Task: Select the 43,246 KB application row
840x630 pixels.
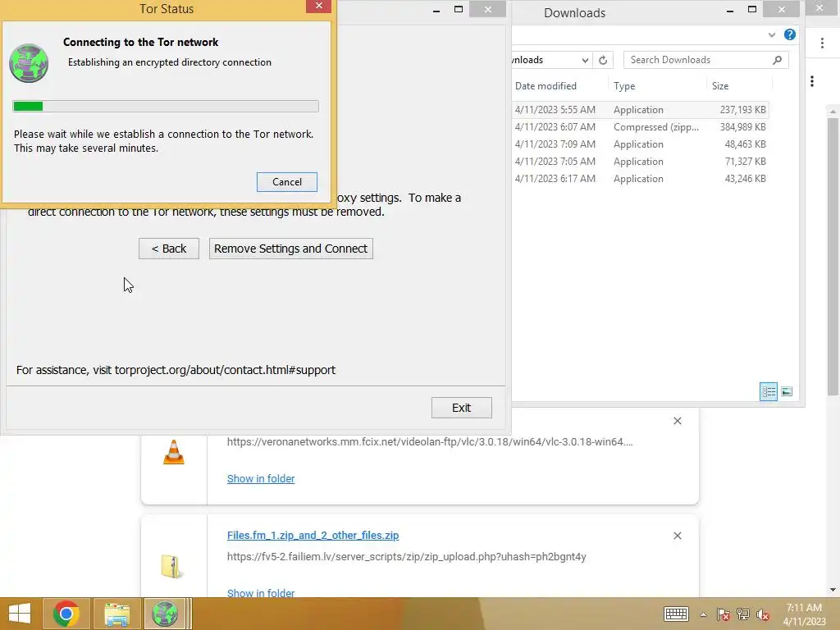Action: tap(640, 178)
